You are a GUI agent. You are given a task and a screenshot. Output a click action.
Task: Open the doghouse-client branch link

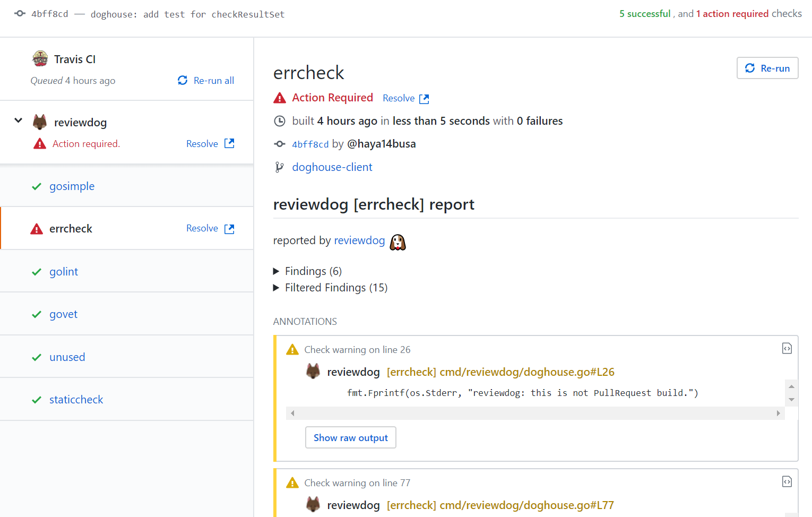(x=332, y=167)
